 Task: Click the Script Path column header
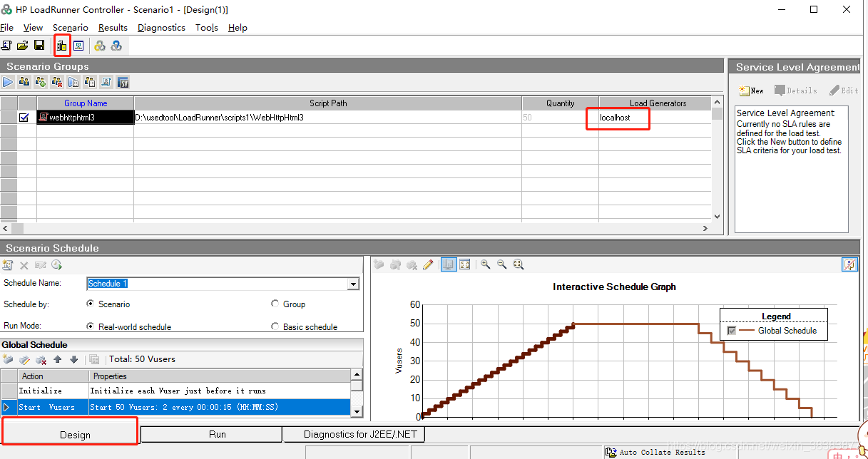[x=328, y=103]
